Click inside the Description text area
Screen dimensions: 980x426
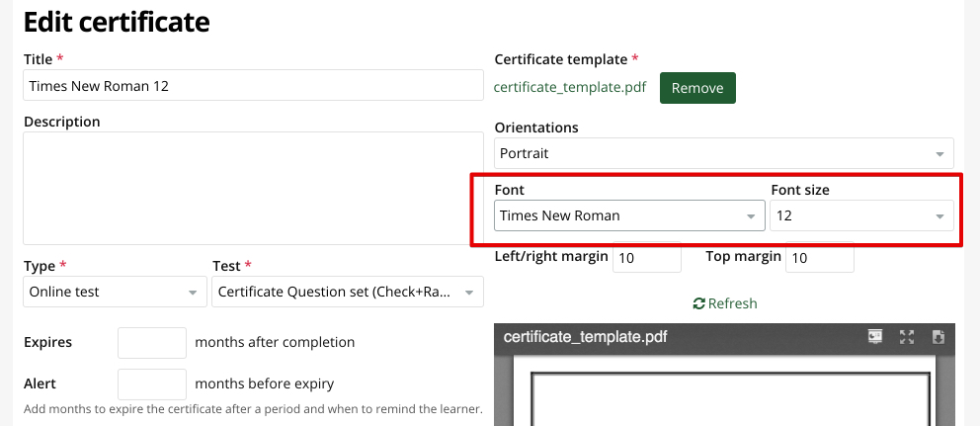point(253,188)
